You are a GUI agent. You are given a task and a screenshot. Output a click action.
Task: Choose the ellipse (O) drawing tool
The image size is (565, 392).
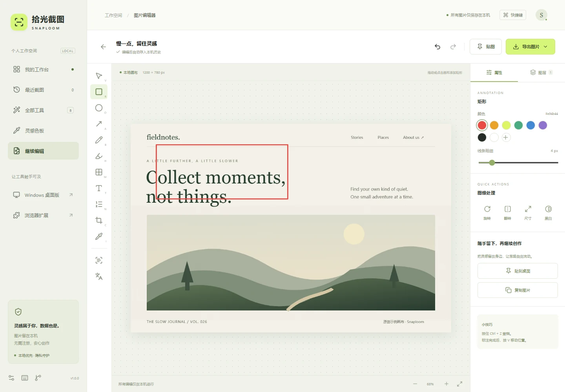[x=99, y=108]
